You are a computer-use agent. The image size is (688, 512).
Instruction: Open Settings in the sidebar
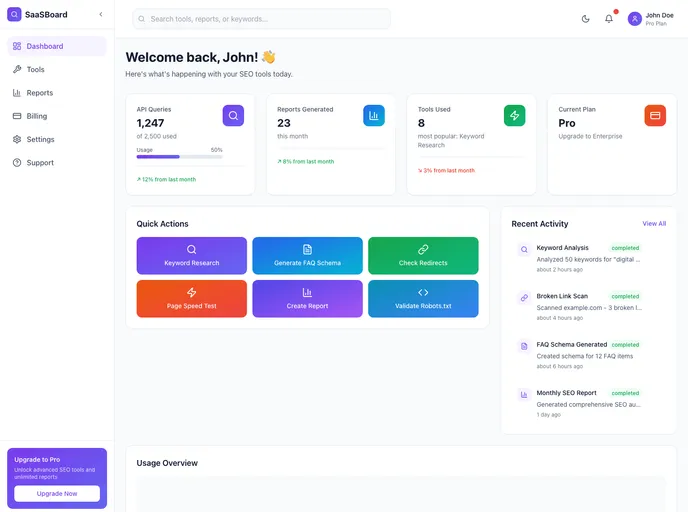point(57,139)
